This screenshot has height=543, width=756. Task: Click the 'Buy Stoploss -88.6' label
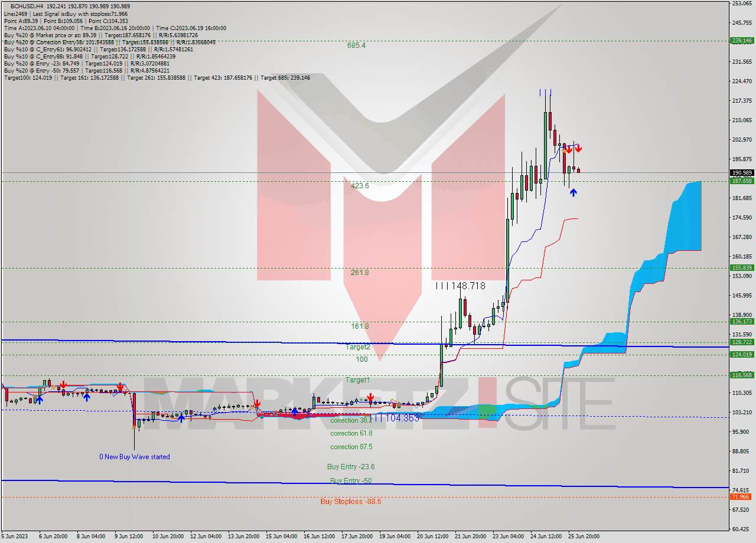[351, 501]
